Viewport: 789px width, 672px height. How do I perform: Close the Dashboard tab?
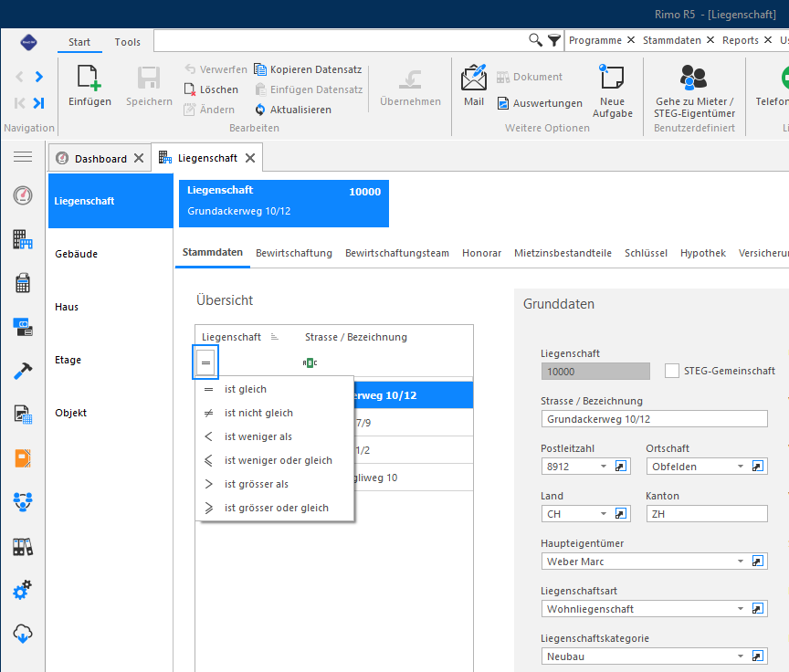tap(139, 159)
